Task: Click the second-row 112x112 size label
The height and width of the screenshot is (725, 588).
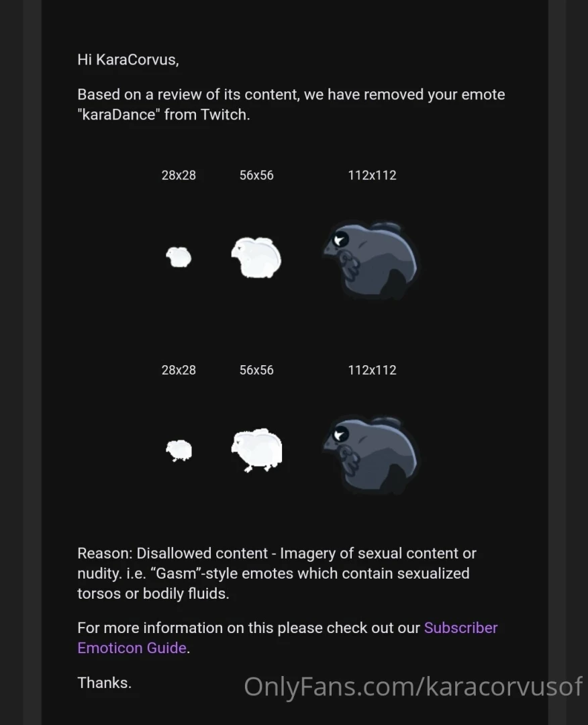Action: 372,370
